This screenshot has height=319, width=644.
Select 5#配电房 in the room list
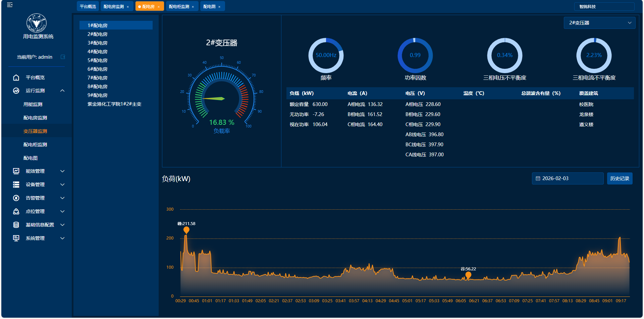coord(98,60)
